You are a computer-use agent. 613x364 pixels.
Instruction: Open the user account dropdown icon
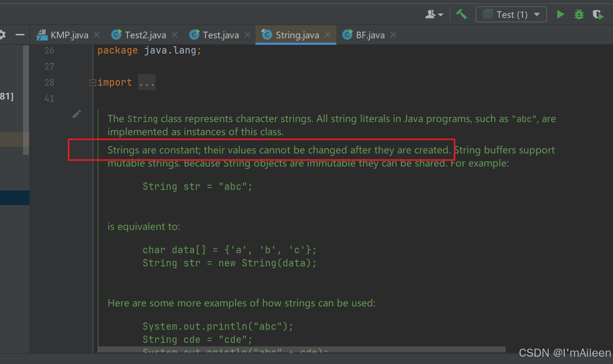click(x=434, y=15)
